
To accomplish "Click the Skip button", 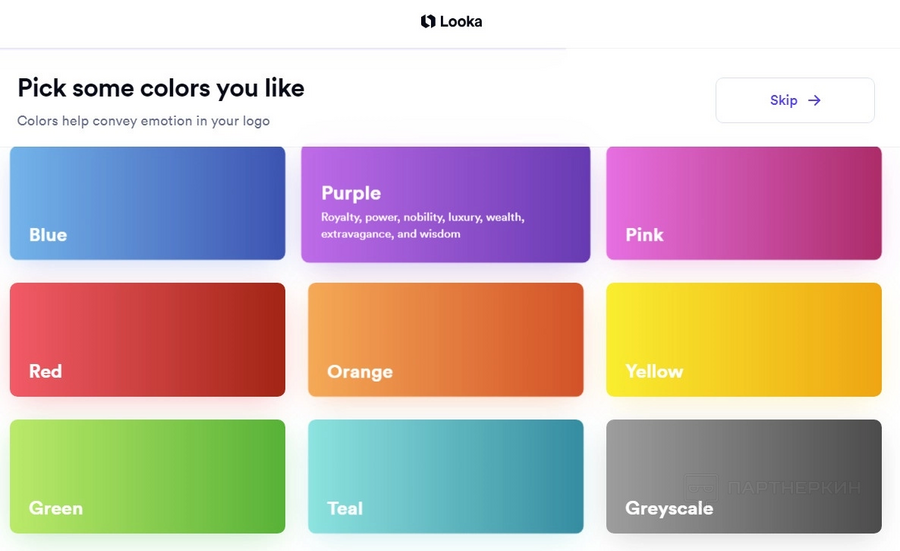I will pyautogui.click(x=795, y=100).
